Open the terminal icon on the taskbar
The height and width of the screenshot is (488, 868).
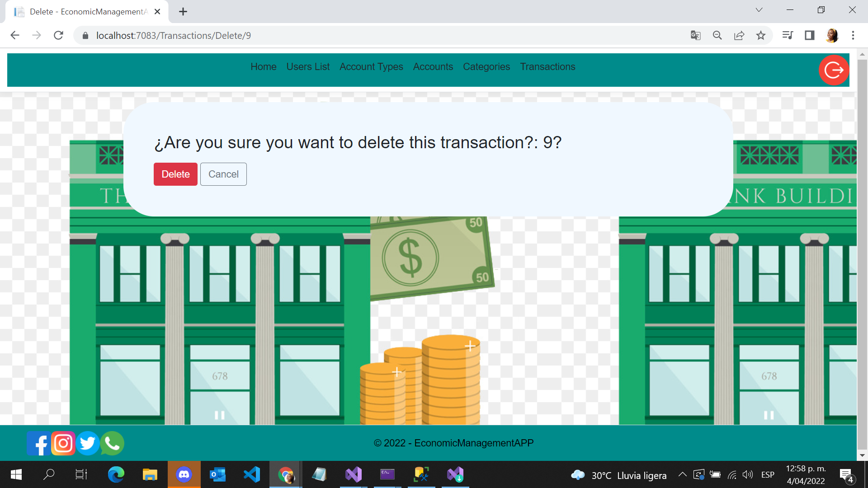pos(387,474)
